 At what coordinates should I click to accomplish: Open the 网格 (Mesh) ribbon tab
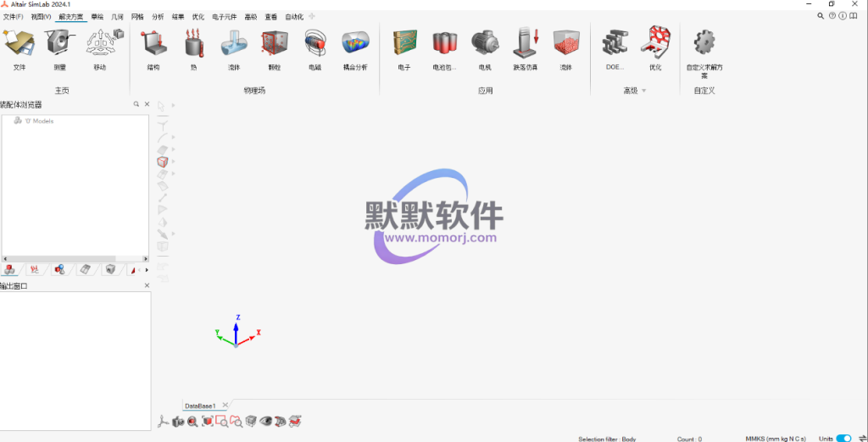coord(137,16)
